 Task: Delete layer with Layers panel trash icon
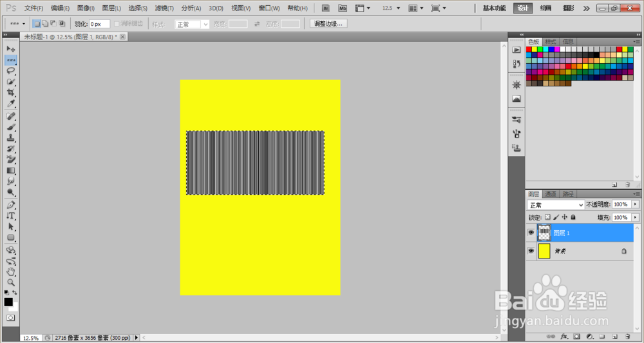pos(627,337)
